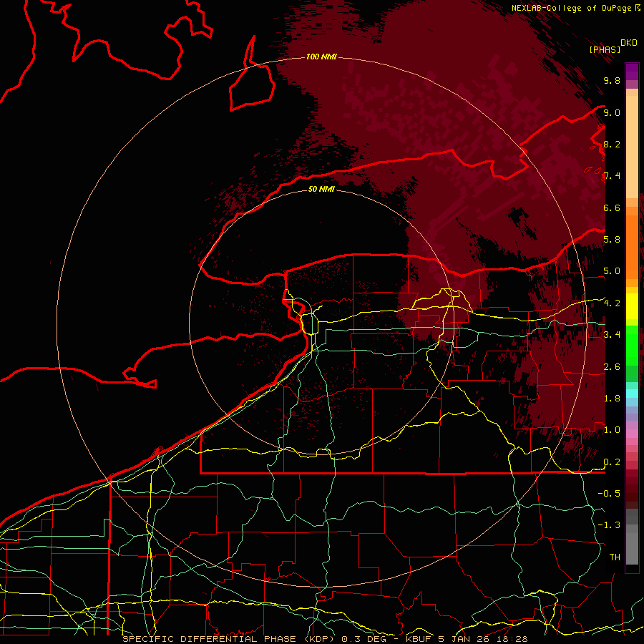Viewport: 644px width, 644px height.
Task: Select the purple band atop the color scale
Action: [632, 72]
